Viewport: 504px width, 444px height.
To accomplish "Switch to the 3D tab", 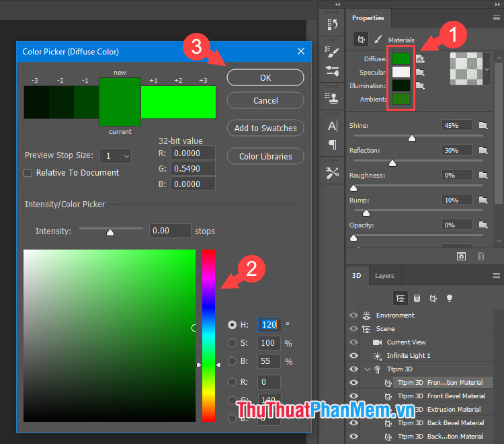I will (356, 276).
